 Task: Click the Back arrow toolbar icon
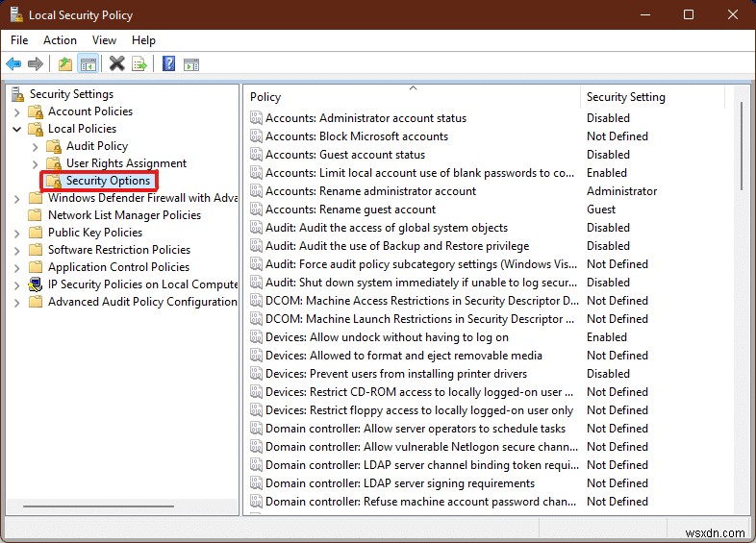coord(13,63)
